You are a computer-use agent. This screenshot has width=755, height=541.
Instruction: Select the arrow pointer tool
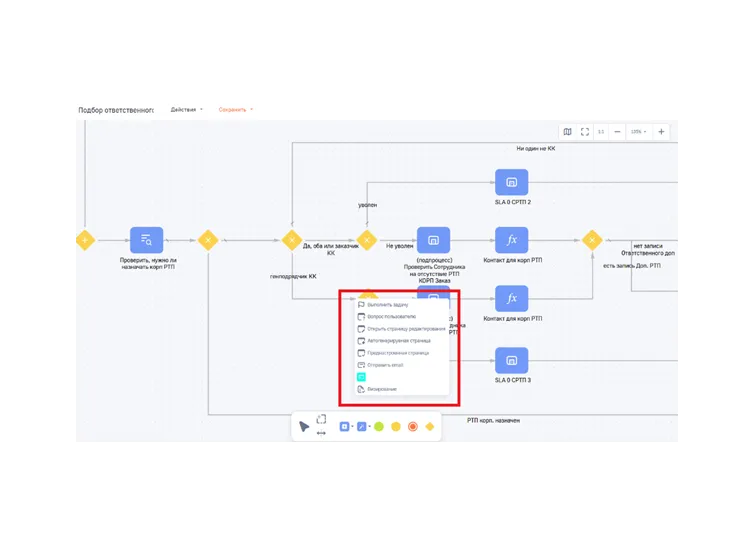tap(304, 427)
